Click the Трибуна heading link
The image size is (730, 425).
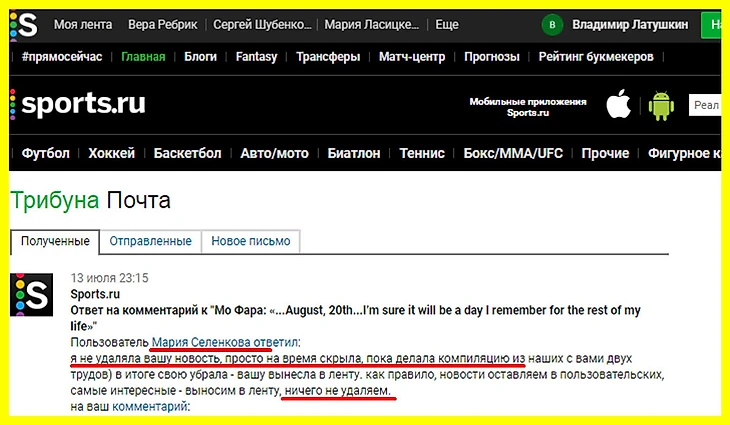coord(55,201)
